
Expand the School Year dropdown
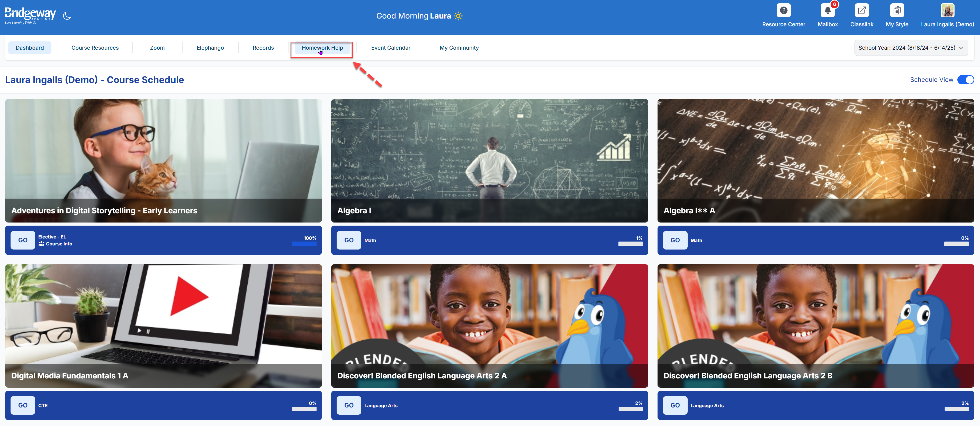tap(911, 48)
